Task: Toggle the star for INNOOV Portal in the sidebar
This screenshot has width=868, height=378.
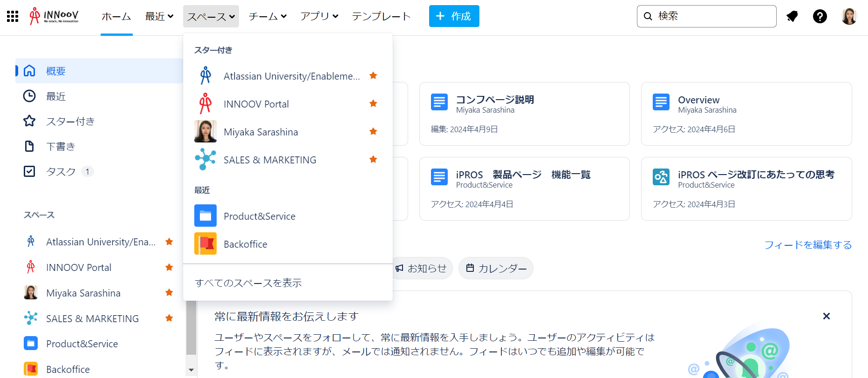Action: tap(169, 267)
